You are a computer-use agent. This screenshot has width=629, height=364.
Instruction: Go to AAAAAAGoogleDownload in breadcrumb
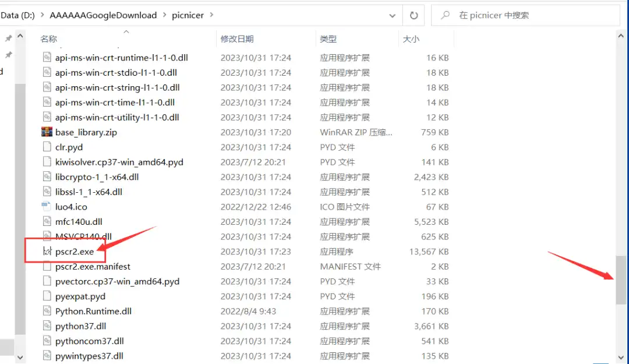103,15
